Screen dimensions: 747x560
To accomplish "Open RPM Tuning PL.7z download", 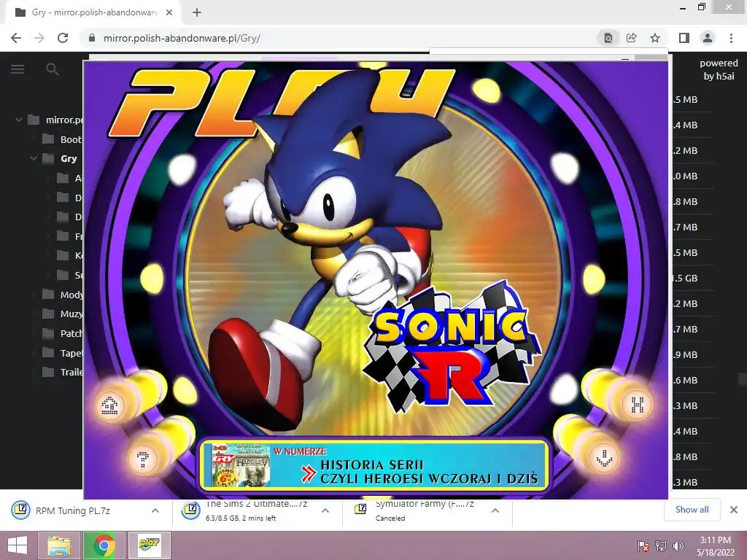I will point(72,510).
